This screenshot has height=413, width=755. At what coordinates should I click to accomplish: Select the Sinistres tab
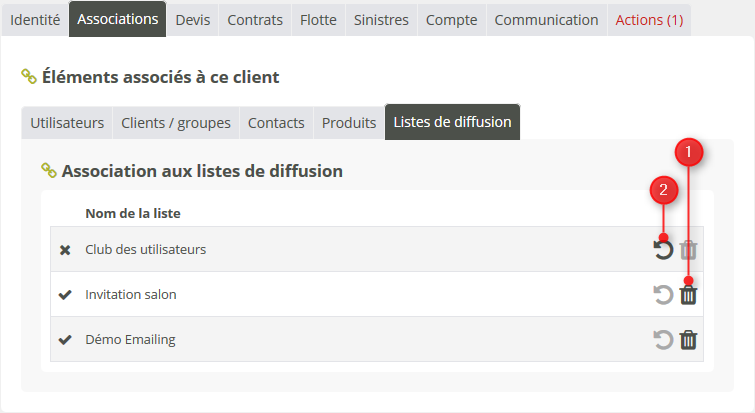381,20
